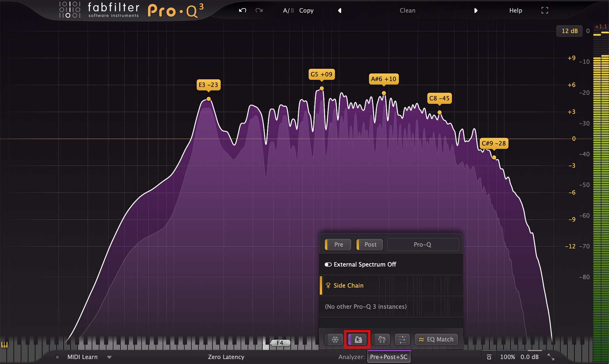Click the resize interface arrows icon
This screenshot has width=609, height=364.
pos(551,357)
